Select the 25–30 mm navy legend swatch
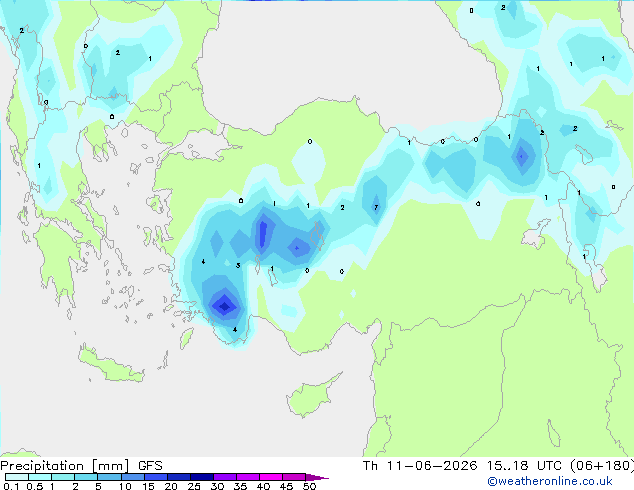 tap(201, 477)
